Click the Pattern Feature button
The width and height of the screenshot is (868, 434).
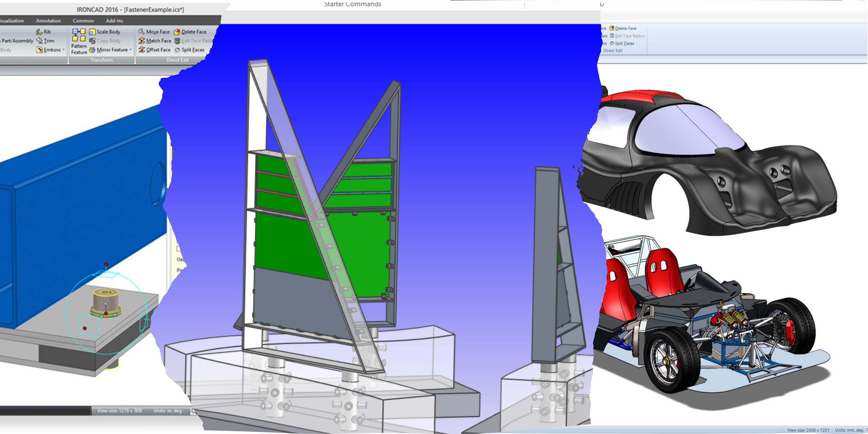(x=79, y=42)
